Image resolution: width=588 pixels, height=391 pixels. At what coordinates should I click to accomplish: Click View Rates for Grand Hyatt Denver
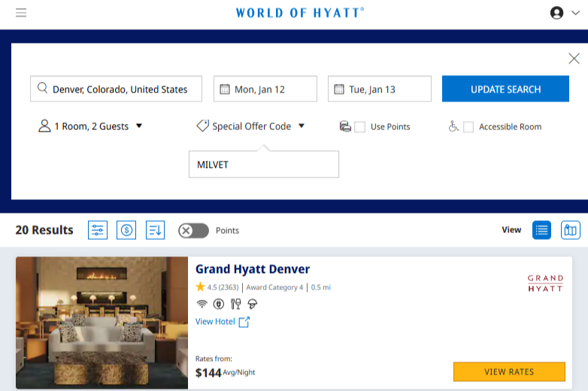509,371
